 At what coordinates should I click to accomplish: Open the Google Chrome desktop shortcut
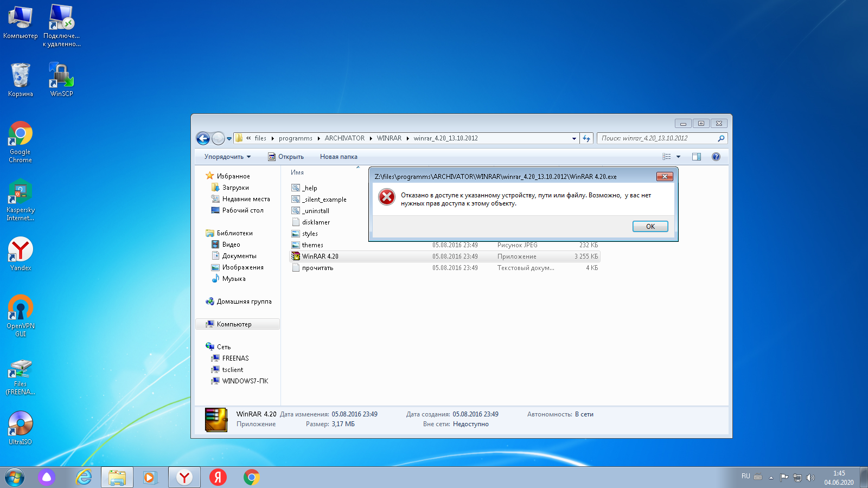click(x=21, y=142)
